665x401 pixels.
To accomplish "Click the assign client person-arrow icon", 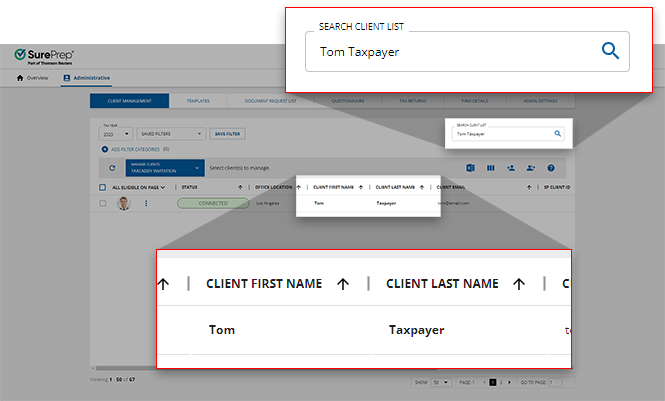I will [x=531, y=168].
